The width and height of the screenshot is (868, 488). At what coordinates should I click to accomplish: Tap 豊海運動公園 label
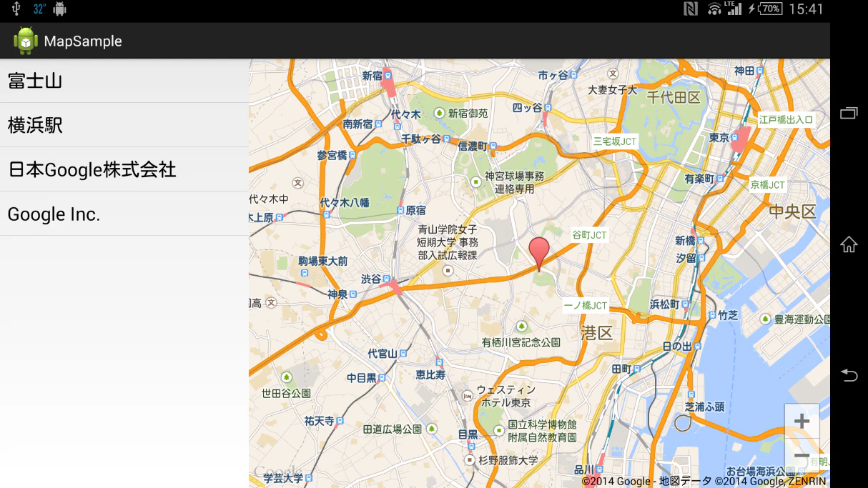tap(804, 319)
